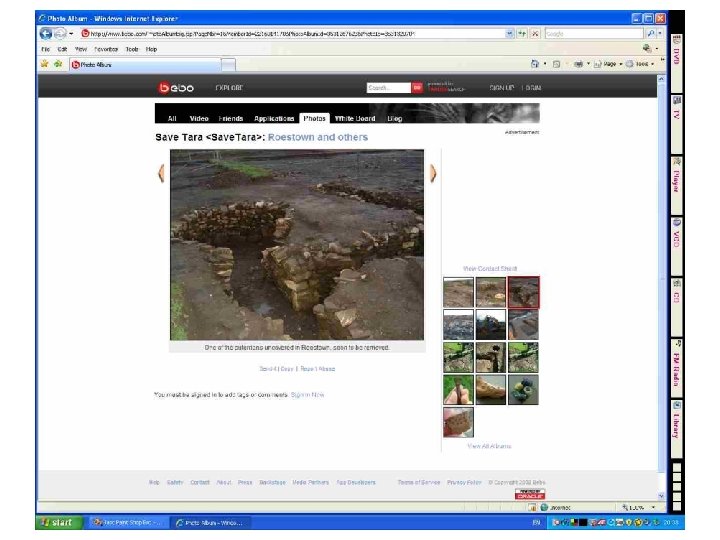720x540 pixels.
Task: Open the File menu
Action: (45, 49)
